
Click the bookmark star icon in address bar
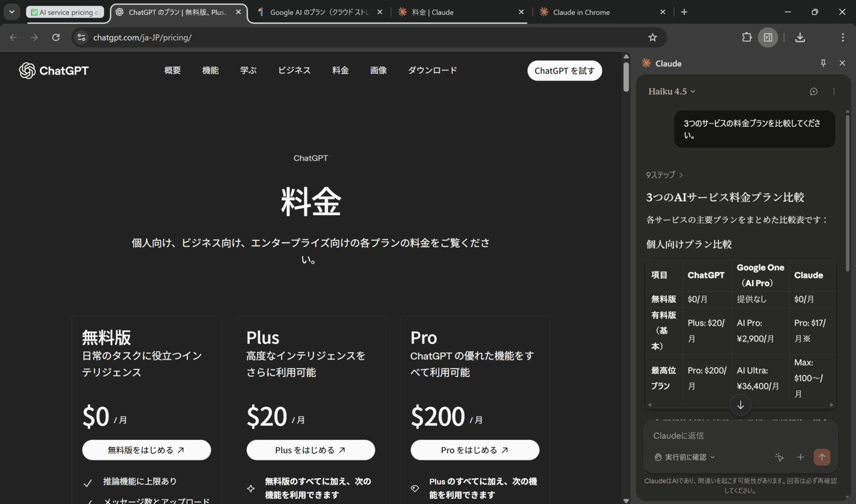pyautogui.click(x=652, y=38)
